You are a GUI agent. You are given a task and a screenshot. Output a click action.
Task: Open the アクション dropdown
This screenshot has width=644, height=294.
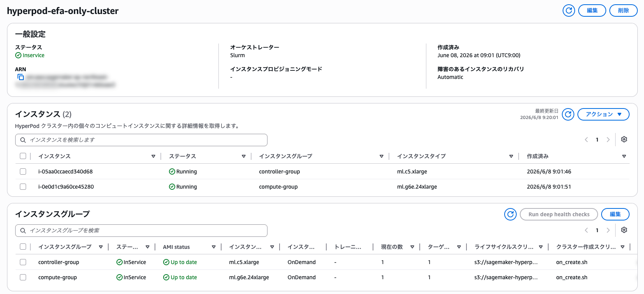coord(603,114)
